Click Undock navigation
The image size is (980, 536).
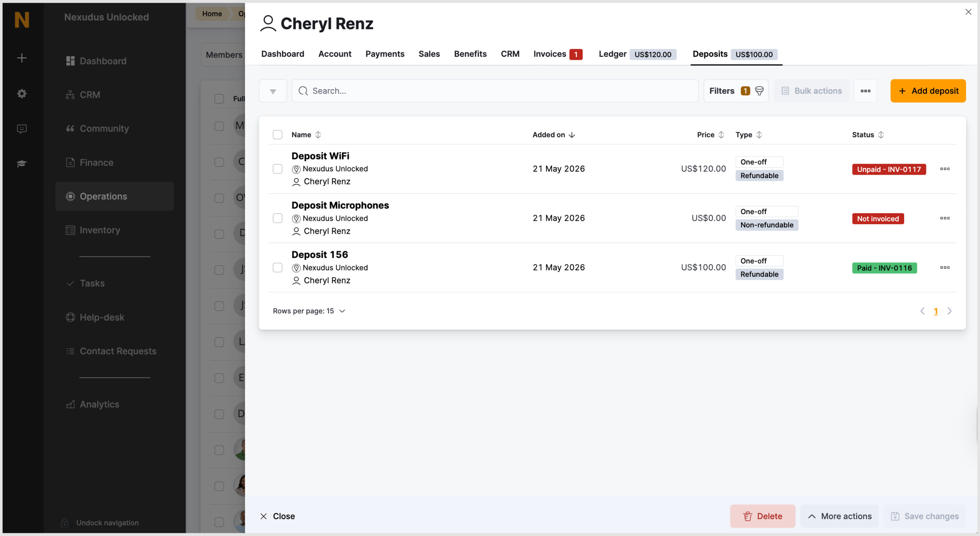108,523
